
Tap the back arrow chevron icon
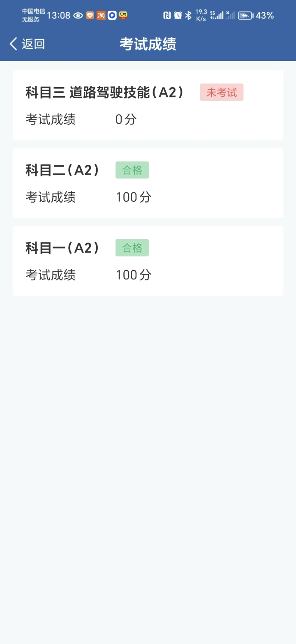click(x=14, y=44)
